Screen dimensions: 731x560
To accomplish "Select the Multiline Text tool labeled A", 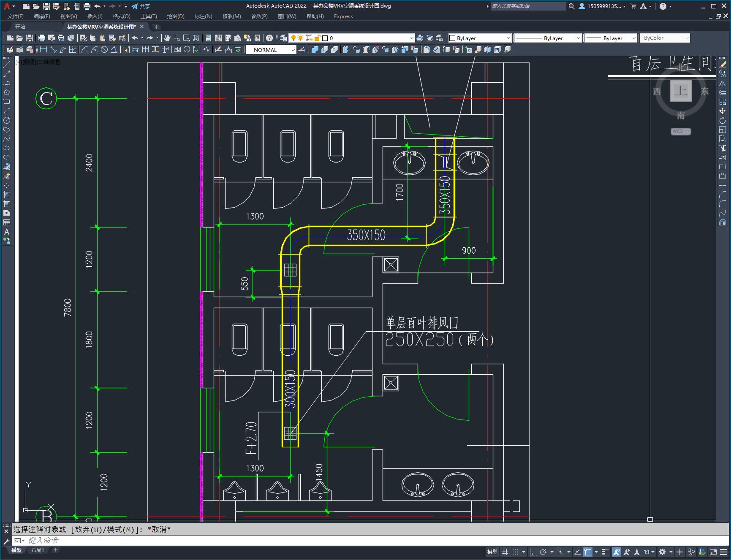I will (x=7, y=232).
